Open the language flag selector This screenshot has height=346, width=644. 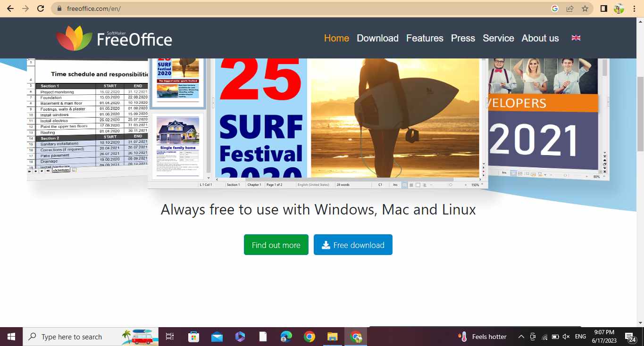click(x=576, y=38)
